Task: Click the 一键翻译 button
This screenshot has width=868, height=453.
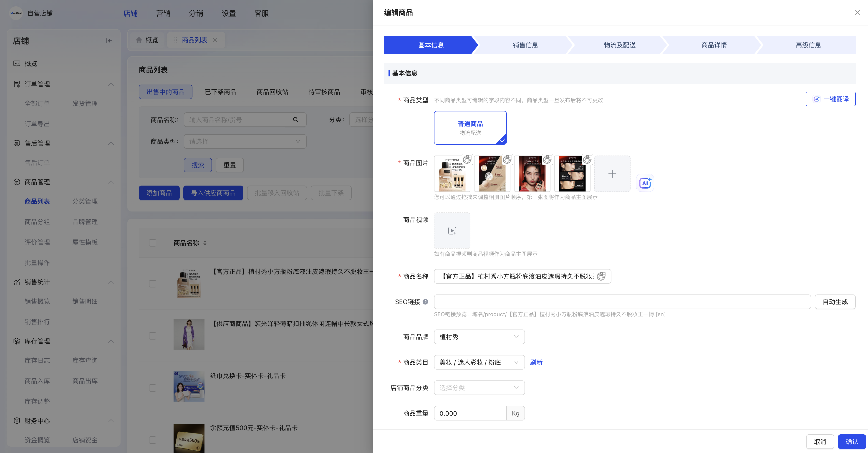Action: (830, 99)
